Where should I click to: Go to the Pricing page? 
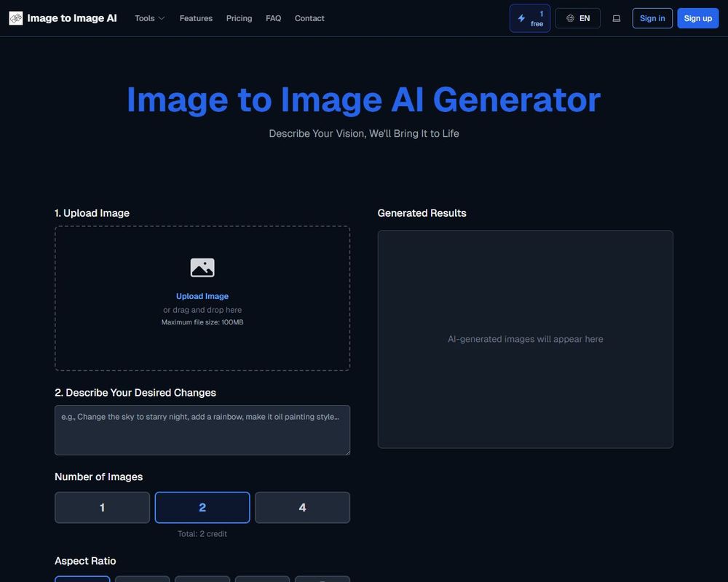pyautogui.click(x=239, y=18)
